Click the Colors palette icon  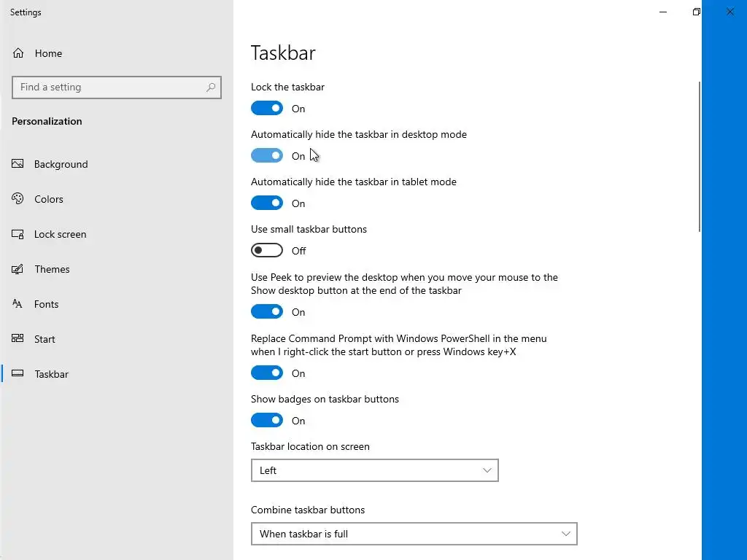[18, 199]
